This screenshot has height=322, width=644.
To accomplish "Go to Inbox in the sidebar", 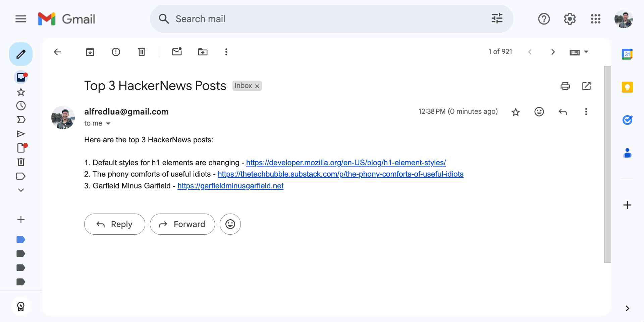I will [21, 77].
